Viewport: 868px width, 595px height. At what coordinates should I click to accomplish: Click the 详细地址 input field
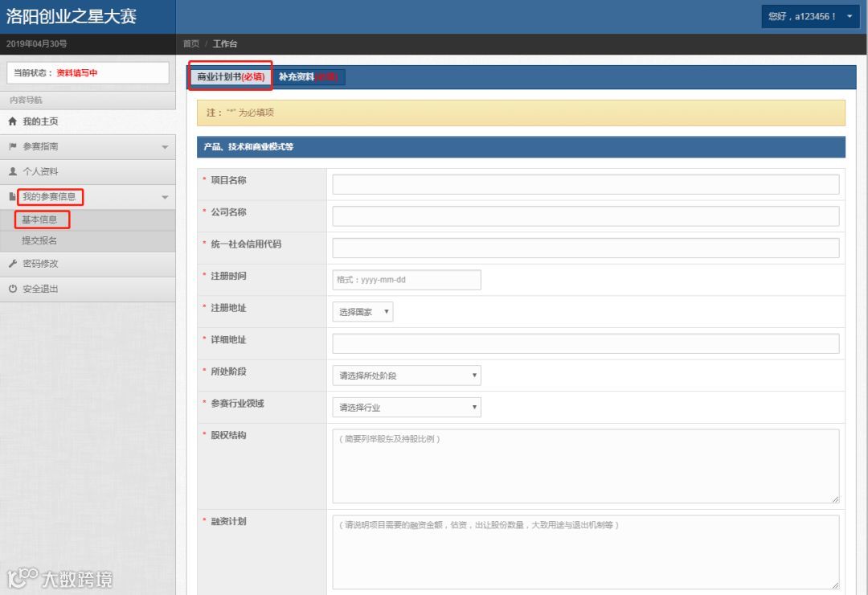click(586, 343)
